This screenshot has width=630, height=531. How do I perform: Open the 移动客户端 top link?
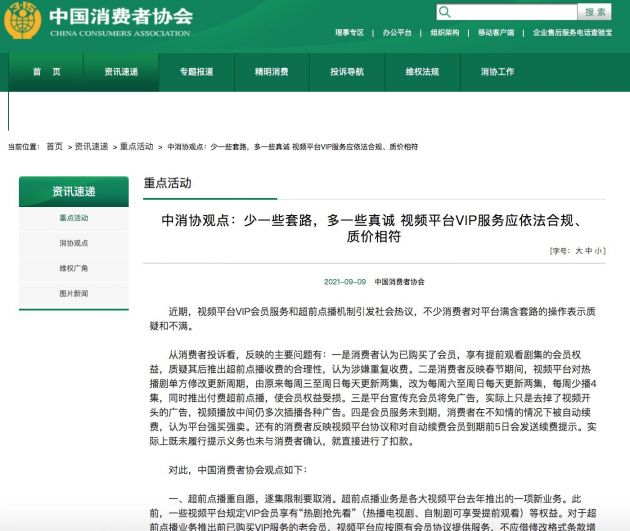[496, 33]
